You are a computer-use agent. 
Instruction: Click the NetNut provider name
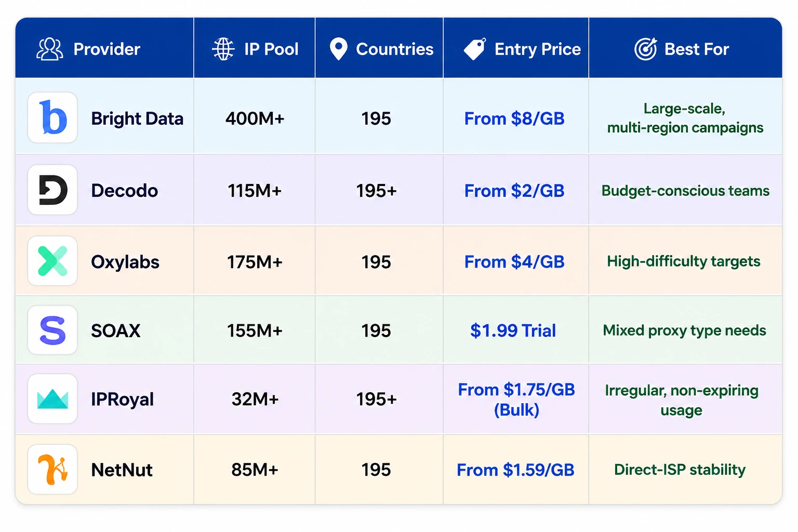122,470
